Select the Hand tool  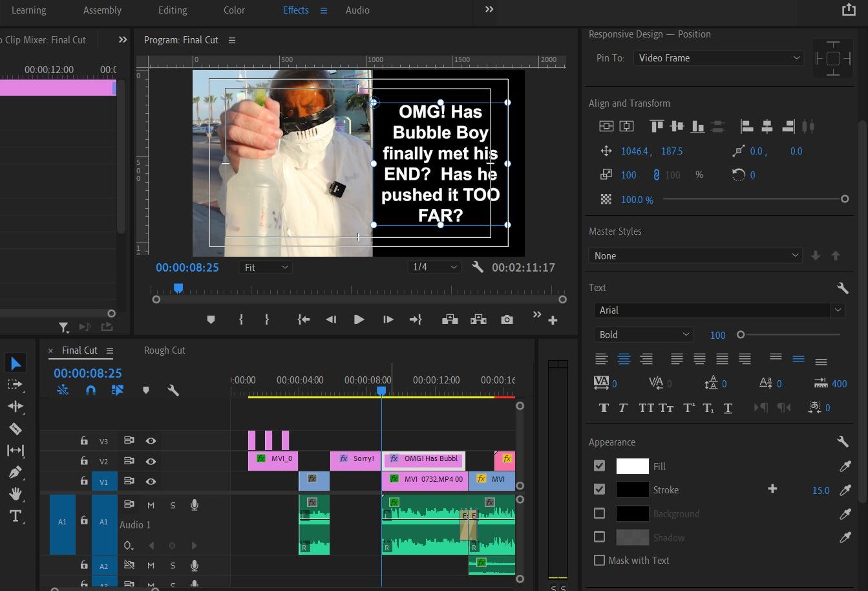[16, 494]
